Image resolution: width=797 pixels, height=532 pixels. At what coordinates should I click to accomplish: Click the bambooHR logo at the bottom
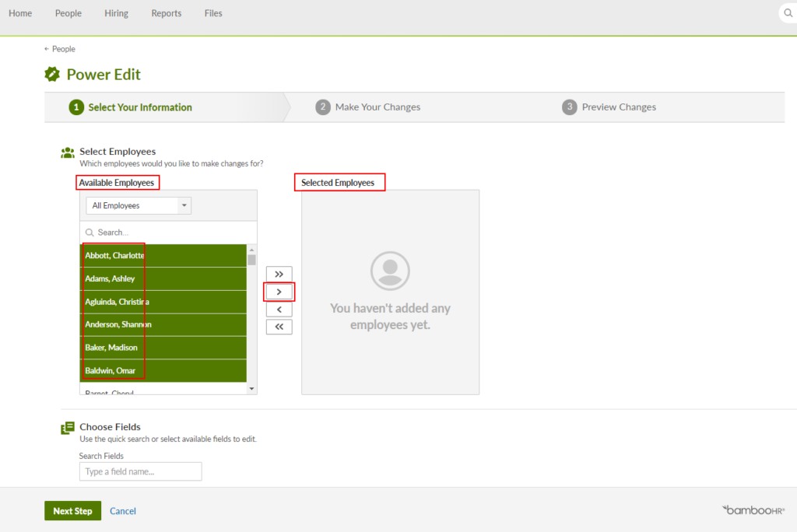point(752,510)
